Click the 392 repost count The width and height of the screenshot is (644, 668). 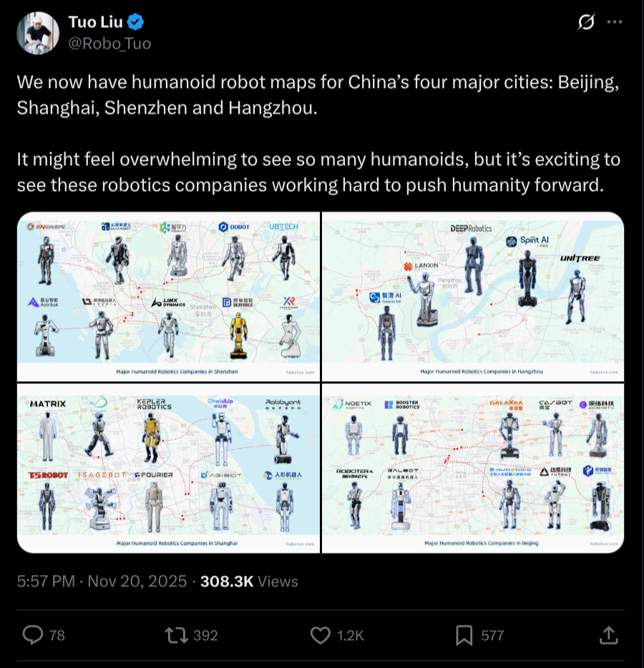tap(205, 636)
